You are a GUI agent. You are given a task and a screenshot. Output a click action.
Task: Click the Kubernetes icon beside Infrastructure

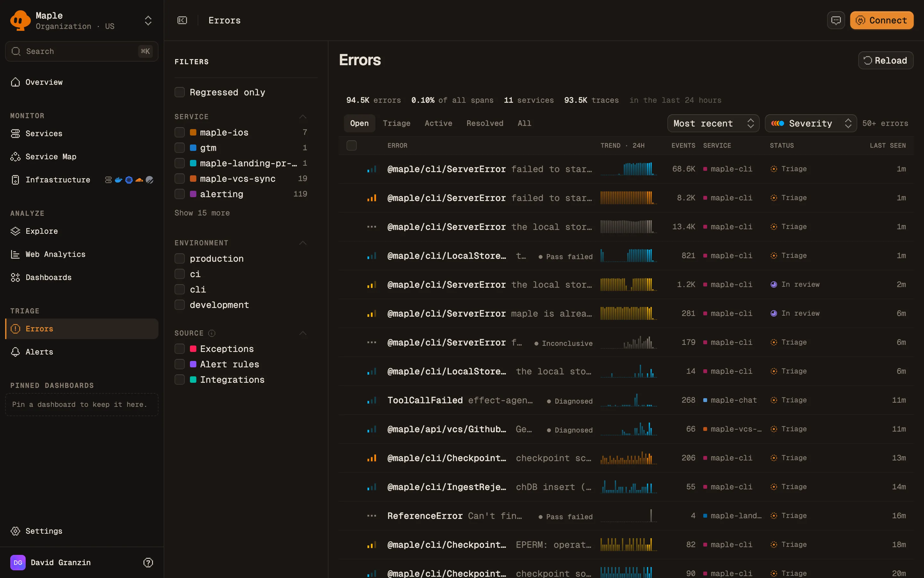click(x=129, y=180)
